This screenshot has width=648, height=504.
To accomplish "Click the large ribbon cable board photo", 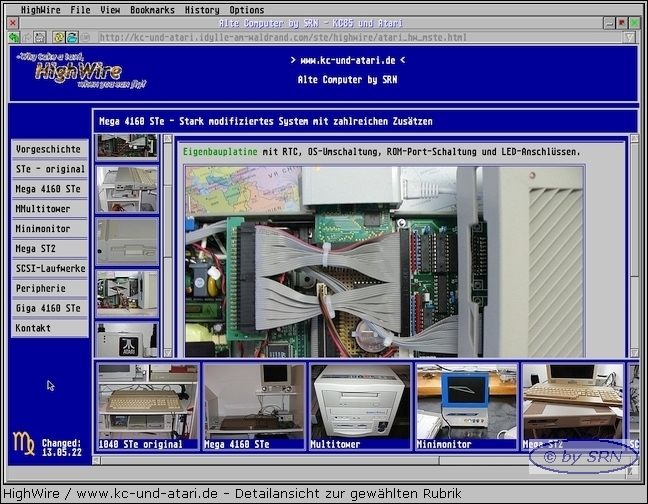I will coord(384,262).
